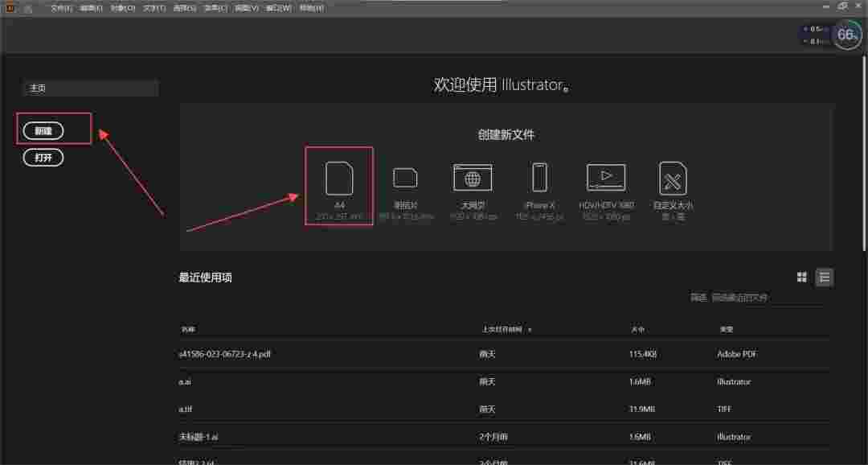
Task: Focus the recent files filter field
Action: (769, 298)
